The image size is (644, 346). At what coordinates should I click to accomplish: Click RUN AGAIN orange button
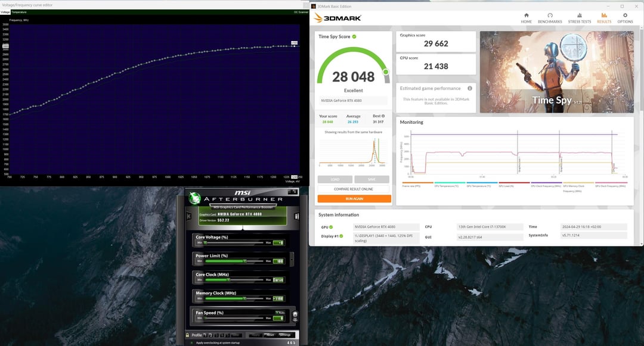[354, 198]
